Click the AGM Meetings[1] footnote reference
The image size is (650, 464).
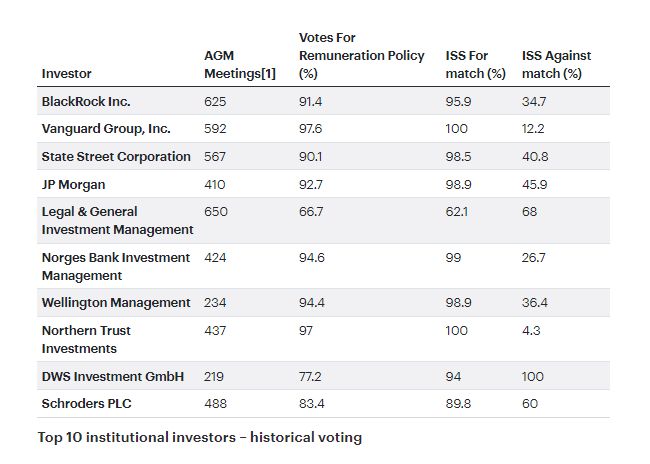[268, 73]
